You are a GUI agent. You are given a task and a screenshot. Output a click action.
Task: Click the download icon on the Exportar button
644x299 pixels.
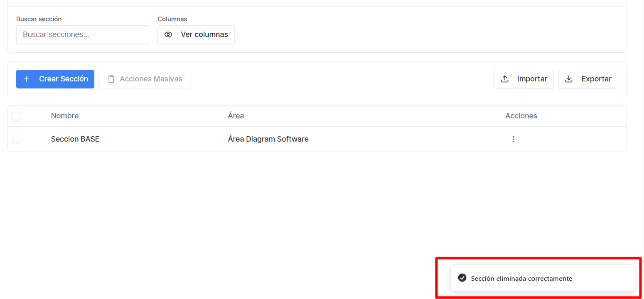click(x=569, y=79)
